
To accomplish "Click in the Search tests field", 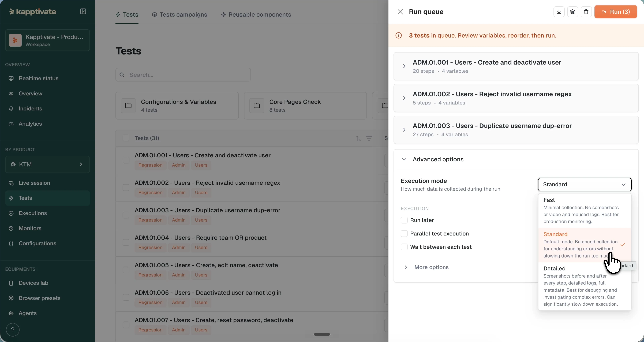I will coord(183,75).
